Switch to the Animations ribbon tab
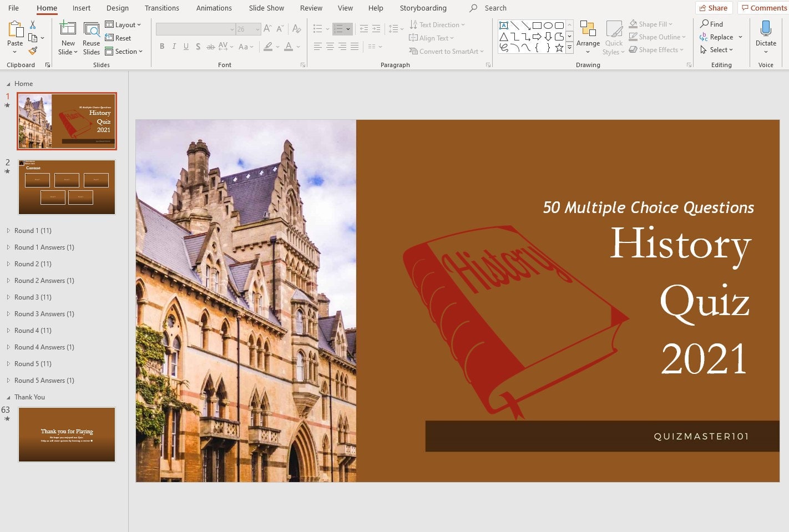 [214, 8]
